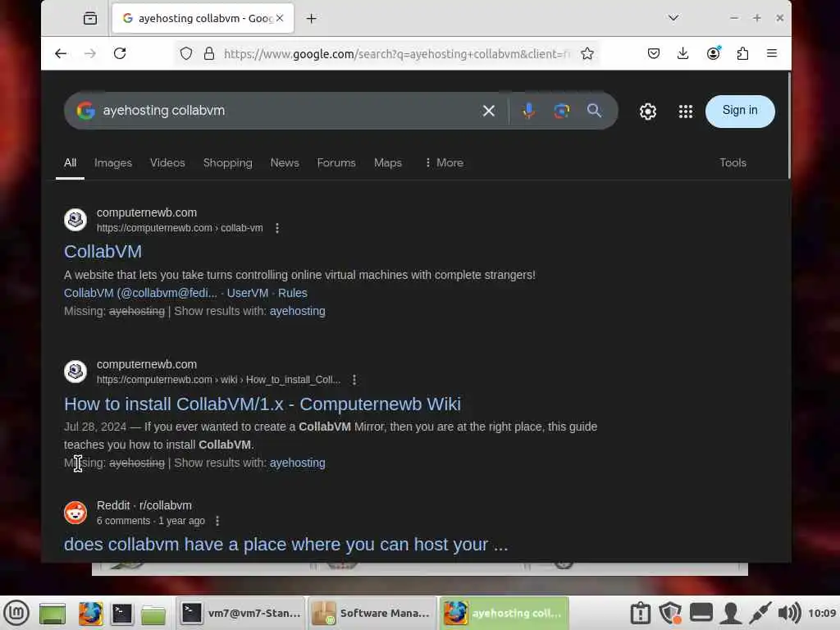Click the network connection tray icon
Viewport: 840px width, 630px height.
[x=760, y=613]
